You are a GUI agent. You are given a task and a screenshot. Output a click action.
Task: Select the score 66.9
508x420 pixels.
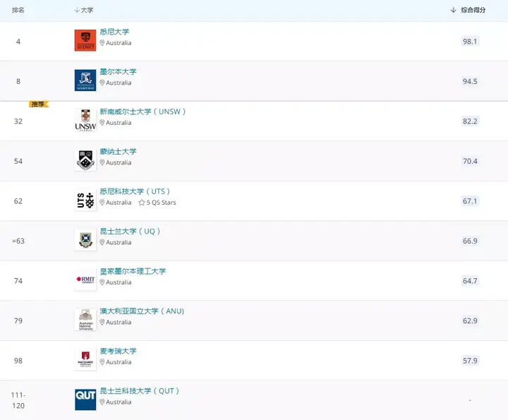pyautogui.click(x=470, y=241)
